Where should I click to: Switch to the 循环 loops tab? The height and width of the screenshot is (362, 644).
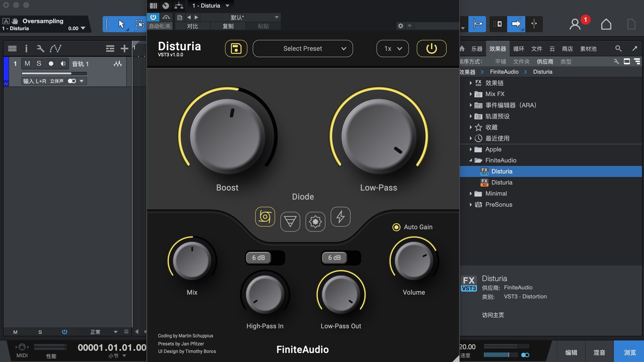pyautogui.click(x=519, y=49)
